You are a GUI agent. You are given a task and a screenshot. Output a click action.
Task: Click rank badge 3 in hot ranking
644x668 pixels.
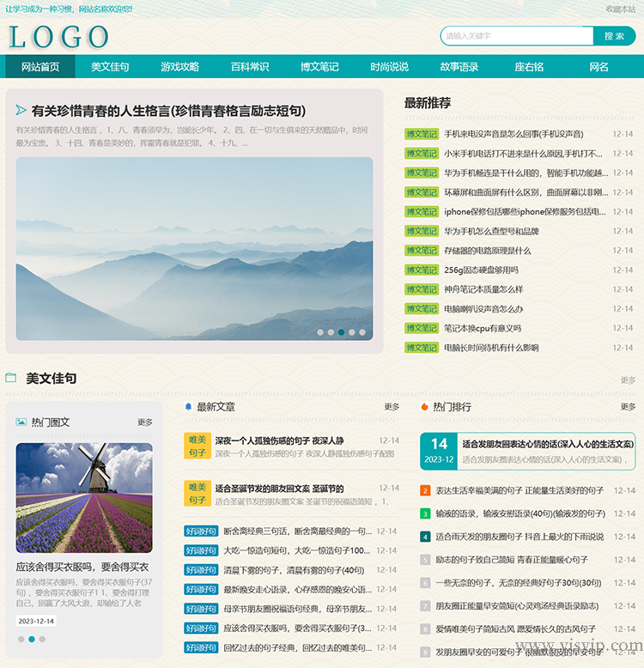click(425, 513)
